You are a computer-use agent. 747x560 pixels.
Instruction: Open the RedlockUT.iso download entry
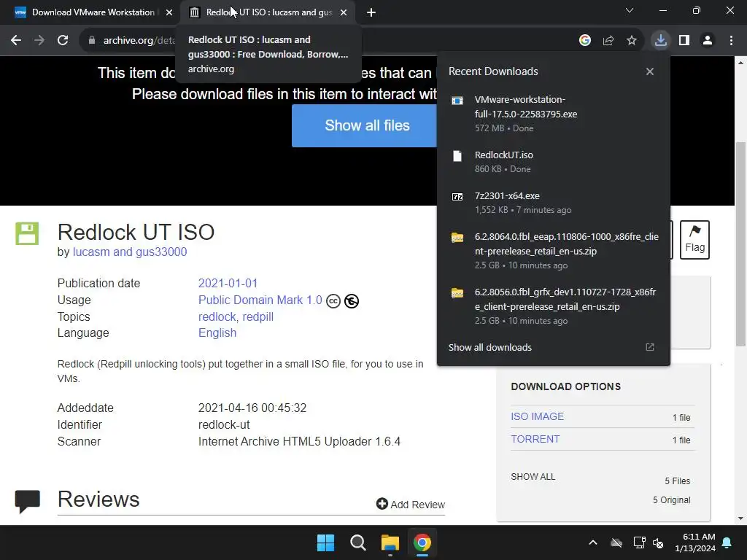[554, 161]
